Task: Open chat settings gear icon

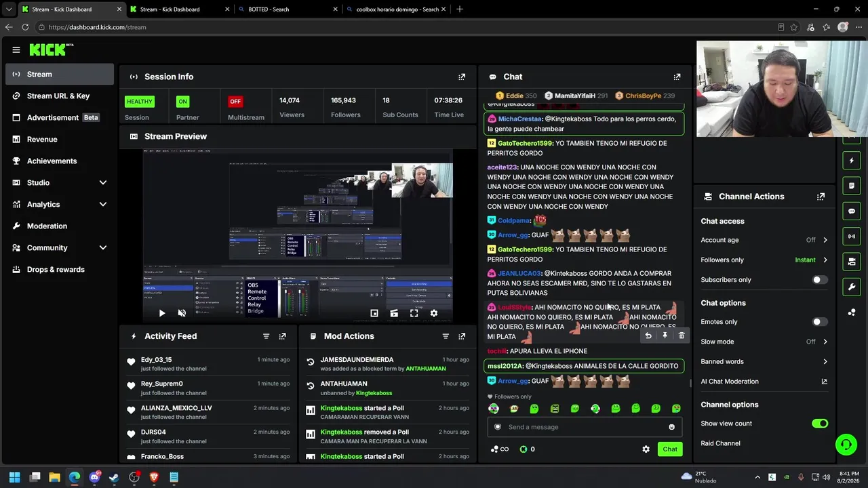Action: pos(646,449)
